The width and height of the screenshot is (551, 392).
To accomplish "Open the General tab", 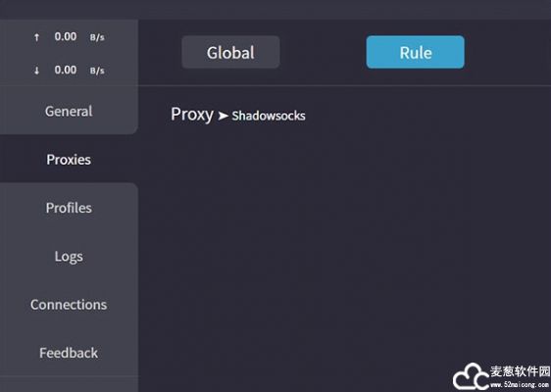I will point(69,112).
